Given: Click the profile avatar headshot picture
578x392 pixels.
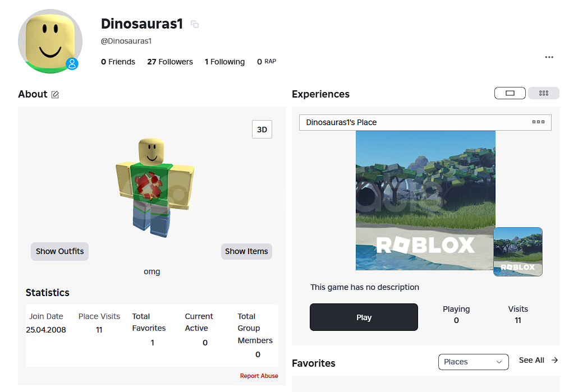Looking at the screenshot, I should point(49,40).
